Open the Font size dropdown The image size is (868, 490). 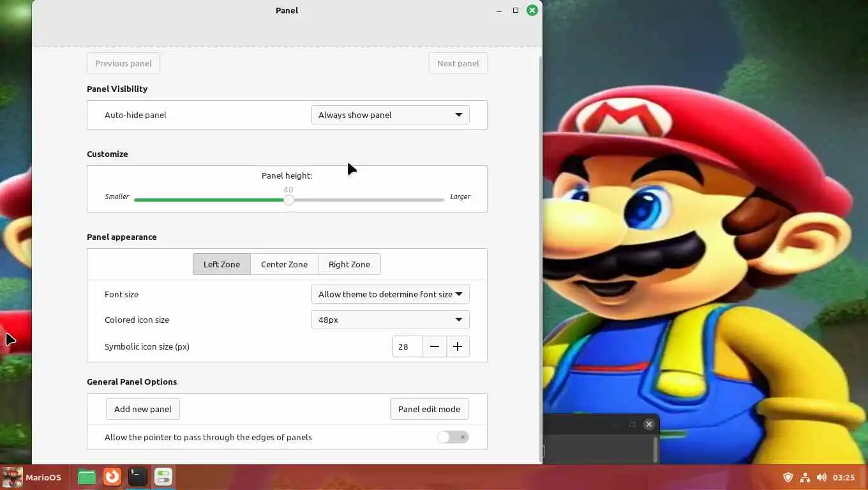(391, 294)
